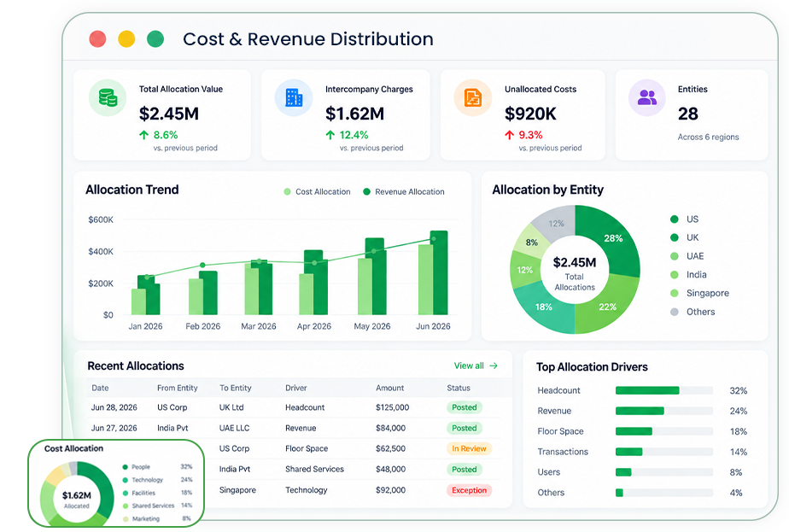Click the UAE LLC entity cell
Image resolution: width=789 pixels, height=532 pixels.
click(x=235, y=428)
